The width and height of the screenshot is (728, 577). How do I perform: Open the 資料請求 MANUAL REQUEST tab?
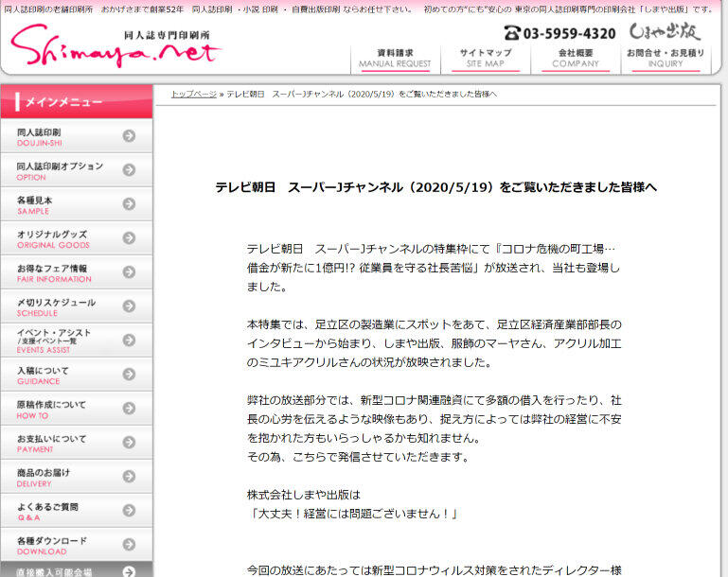click(x=395, y=59)
